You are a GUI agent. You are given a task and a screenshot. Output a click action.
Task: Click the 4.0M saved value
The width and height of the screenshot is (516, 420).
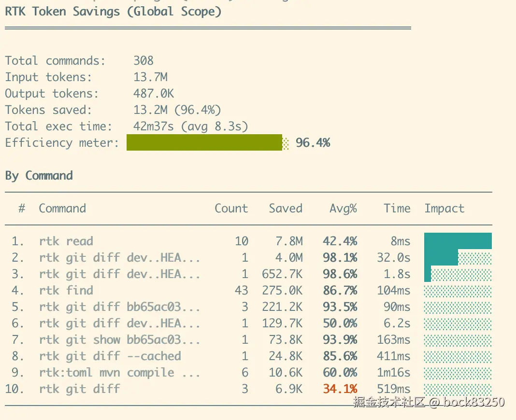tap(289, 257)
